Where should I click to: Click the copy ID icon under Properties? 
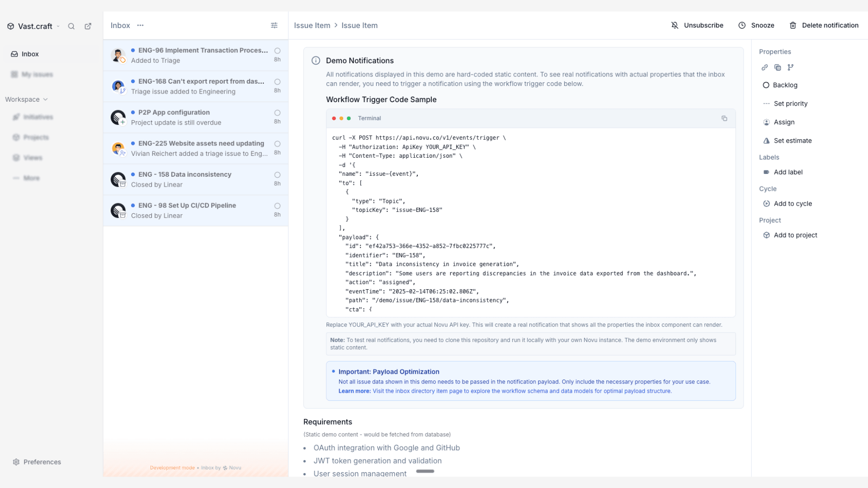click(x=778, y=67)
